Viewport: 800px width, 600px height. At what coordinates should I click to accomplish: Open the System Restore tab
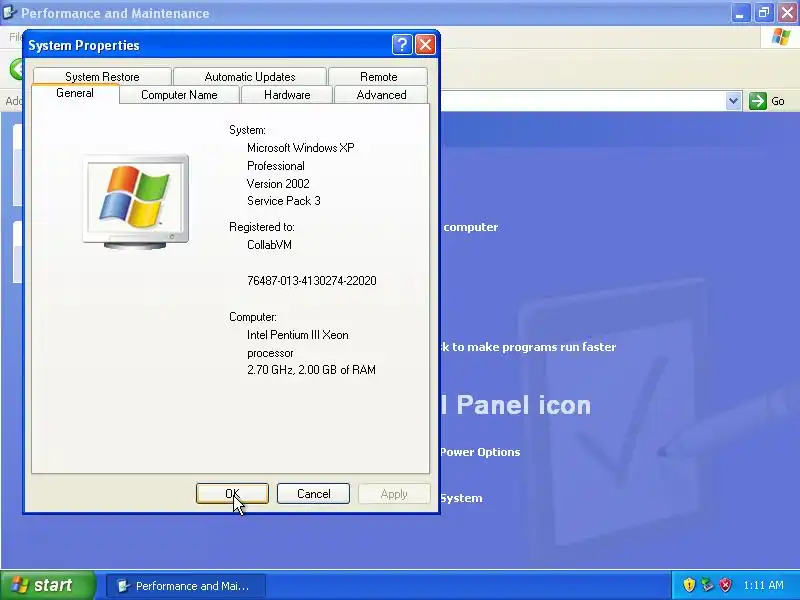[x=102, y=77]
